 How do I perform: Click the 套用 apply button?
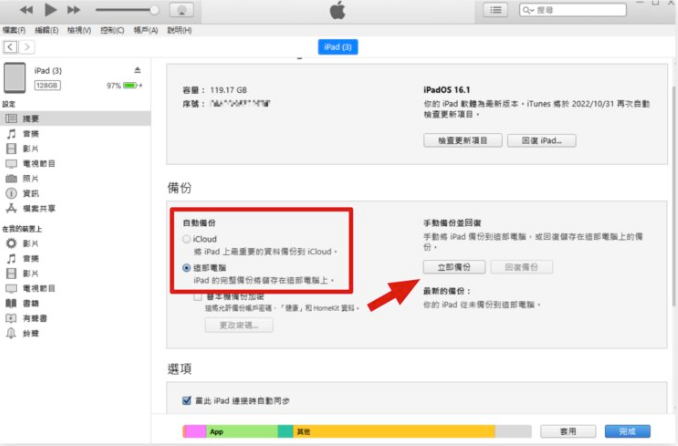568,431
